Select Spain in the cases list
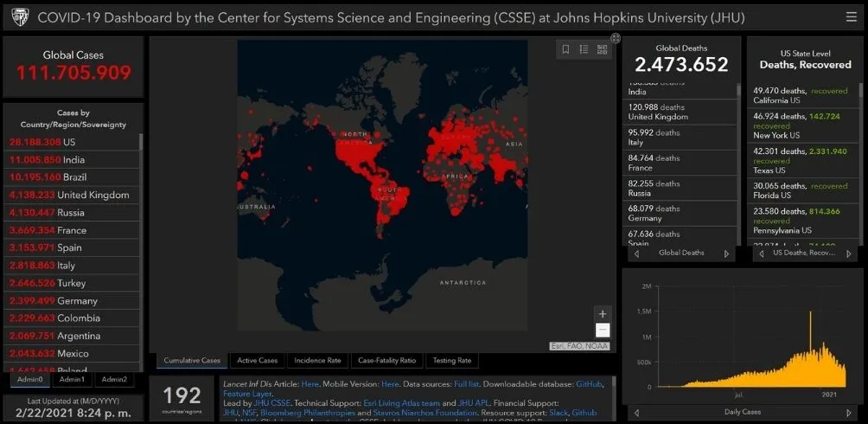This screenshot has height=424, width=868. (72, 247)
